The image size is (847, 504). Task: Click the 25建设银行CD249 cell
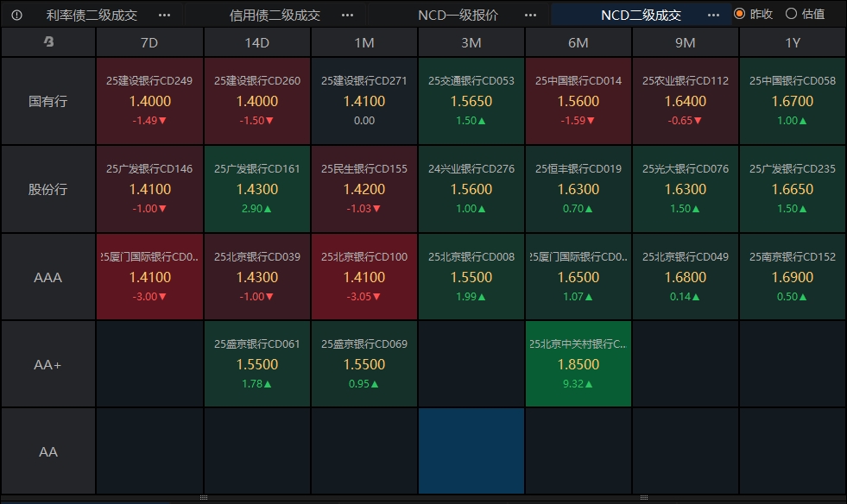coord(150,101)
